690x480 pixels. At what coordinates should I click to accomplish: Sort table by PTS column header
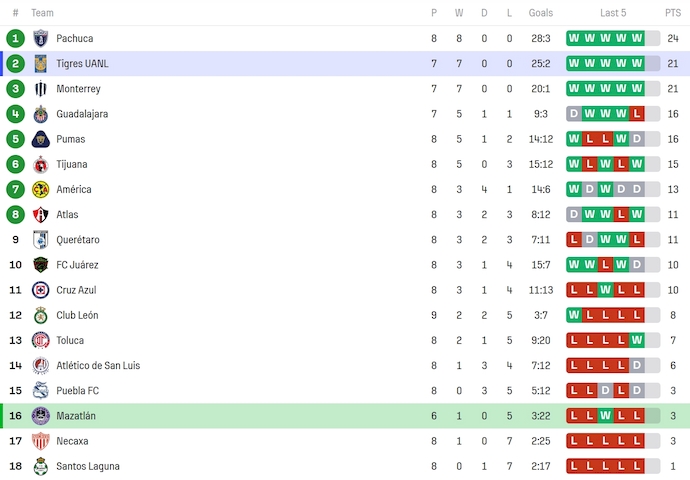(672, 13)
